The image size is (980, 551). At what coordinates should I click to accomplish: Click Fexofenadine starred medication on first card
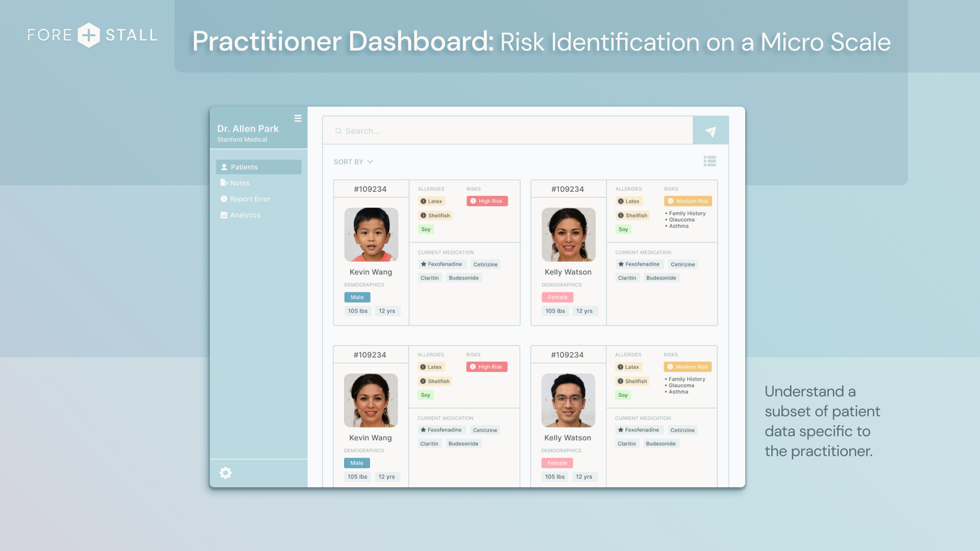pyautogui.click(x=442, y=264)
